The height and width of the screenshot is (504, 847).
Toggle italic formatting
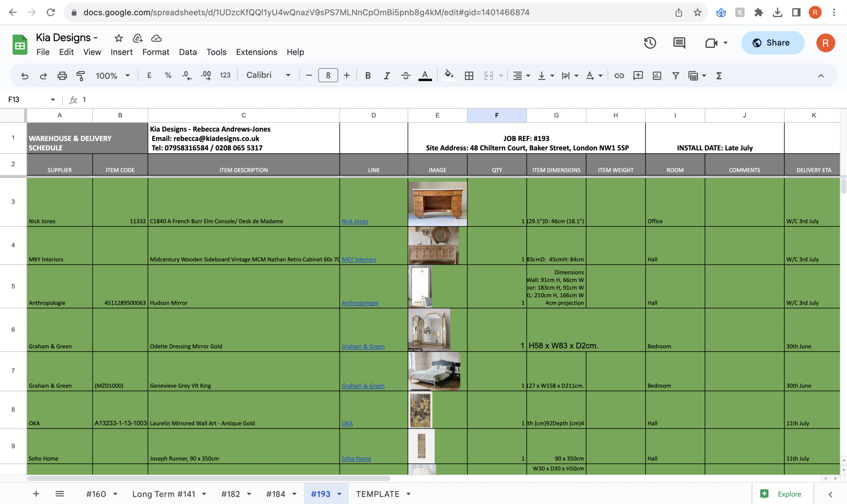(386, 75)
